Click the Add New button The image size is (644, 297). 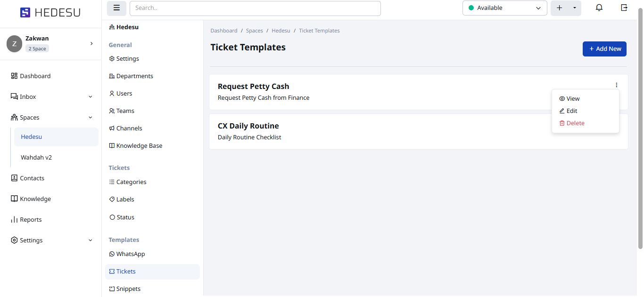pos(604,49)
